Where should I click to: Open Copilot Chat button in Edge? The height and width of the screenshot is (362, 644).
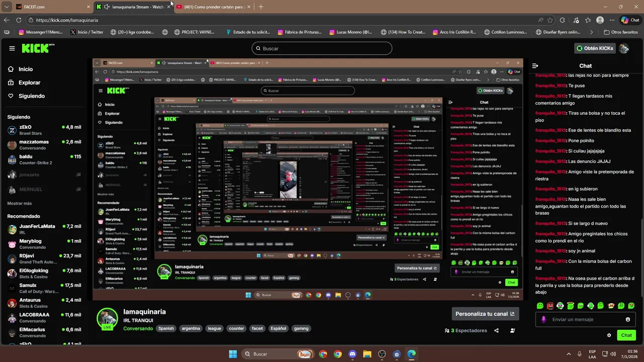[x=630, y=20]
